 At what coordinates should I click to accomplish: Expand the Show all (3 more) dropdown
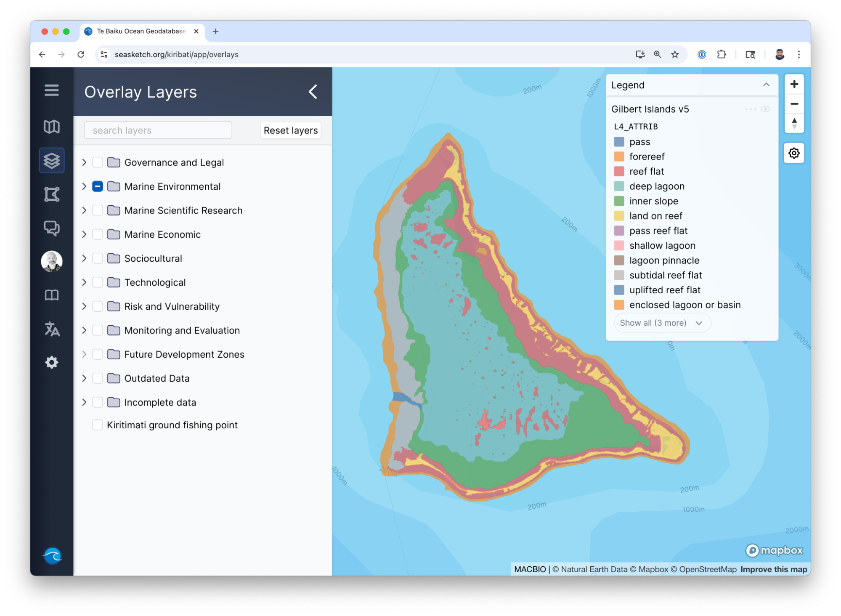661,323
